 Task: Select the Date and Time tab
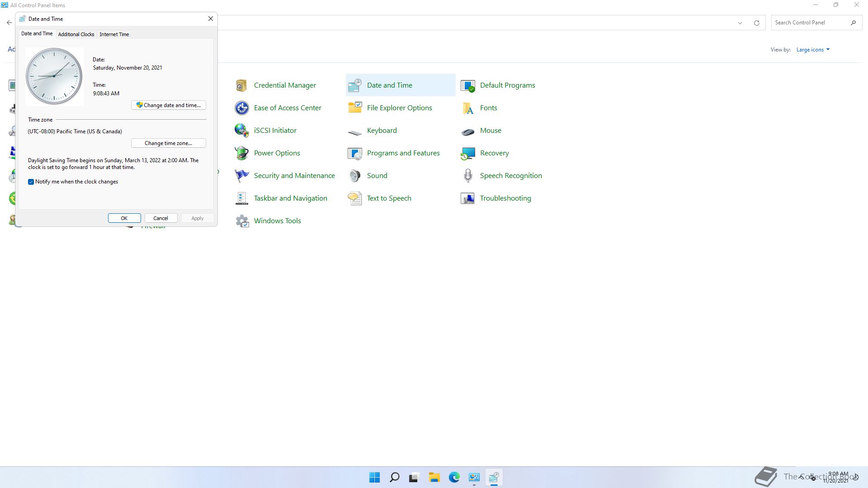(37, 33)
